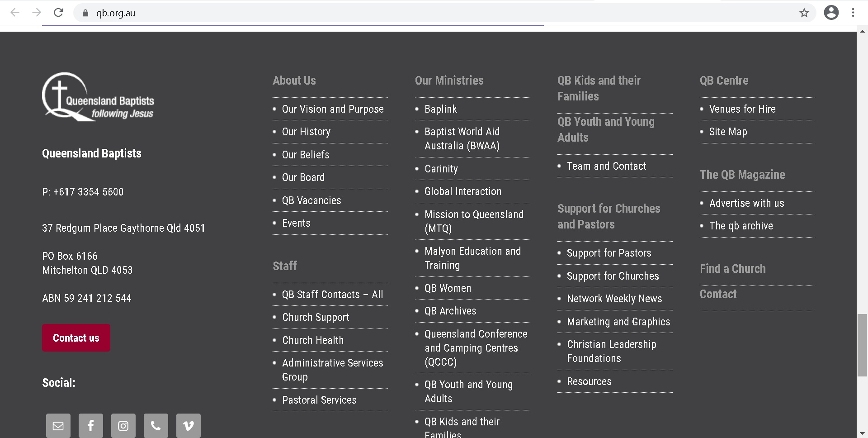Open the Global Interaction link
868x438 pixels.
[x=463, y=191]
